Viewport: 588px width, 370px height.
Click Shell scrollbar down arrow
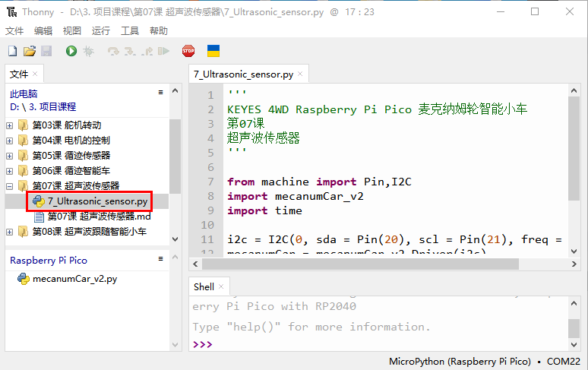click(x=574, y=344)
